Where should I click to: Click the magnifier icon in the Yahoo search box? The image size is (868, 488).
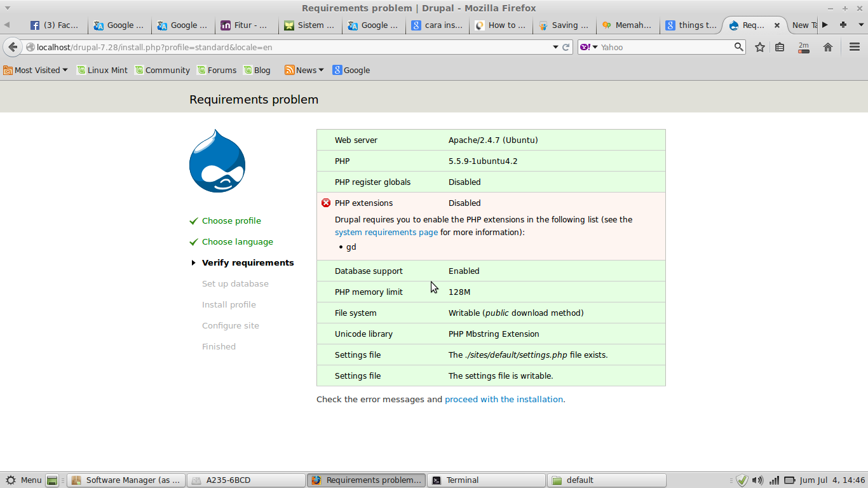pos(738,46)
